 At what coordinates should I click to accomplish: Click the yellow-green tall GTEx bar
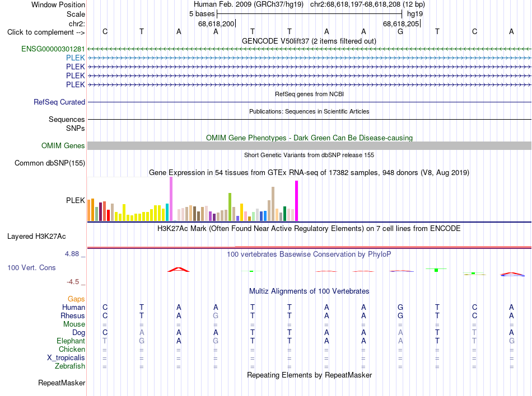tap(230, 207)
